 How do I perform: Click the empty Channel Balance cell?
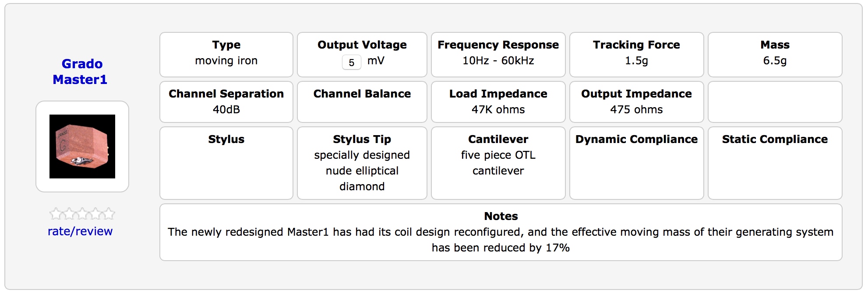pos(362,110)
